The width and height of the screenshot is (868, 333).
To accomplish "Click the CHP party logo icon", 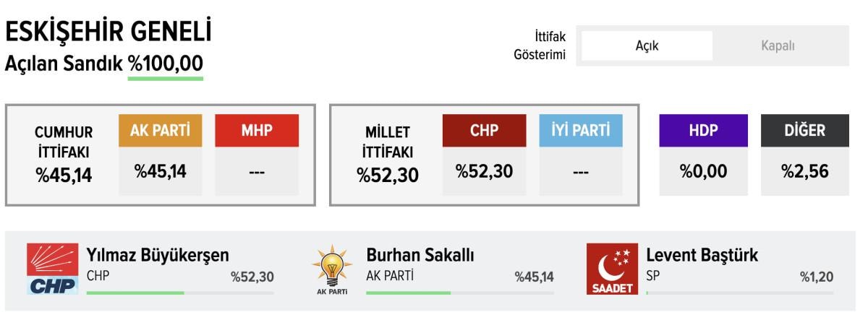I will click(x=52, y=269).
